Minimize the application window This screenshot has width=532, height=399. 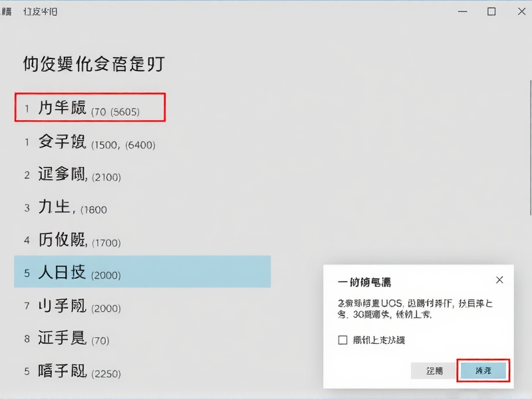462,11
